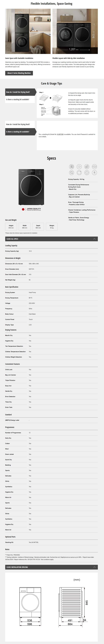Click the sparkling filter airflow icon
The image size is (104, 644).
click(87, 167)
